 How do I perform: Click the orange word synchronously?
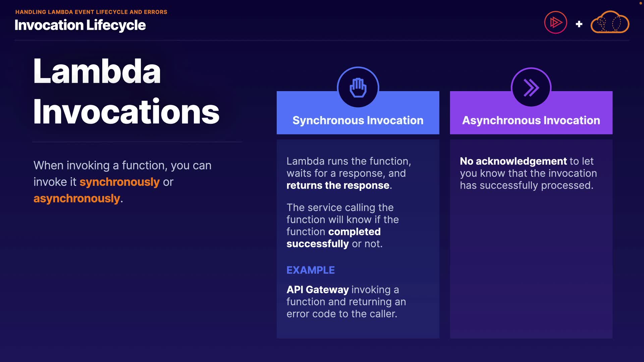pos(119,182)
